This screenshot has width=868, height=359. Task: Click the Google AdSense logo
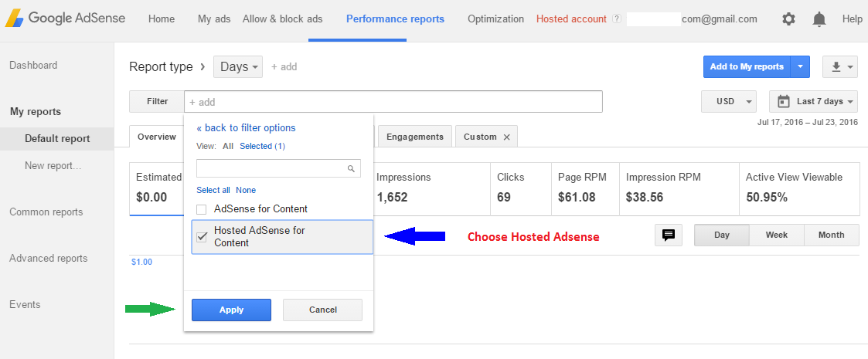66,19
